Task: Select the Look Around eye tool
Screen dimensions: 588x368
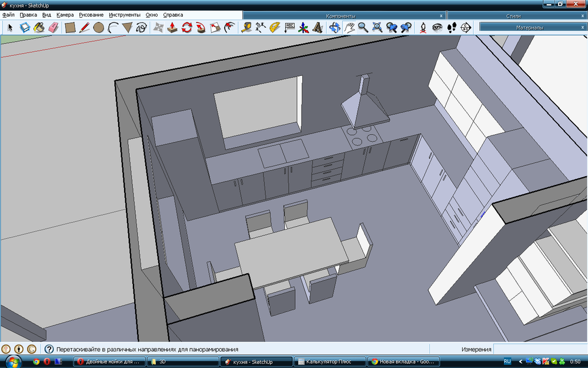Action: (437, 28)
